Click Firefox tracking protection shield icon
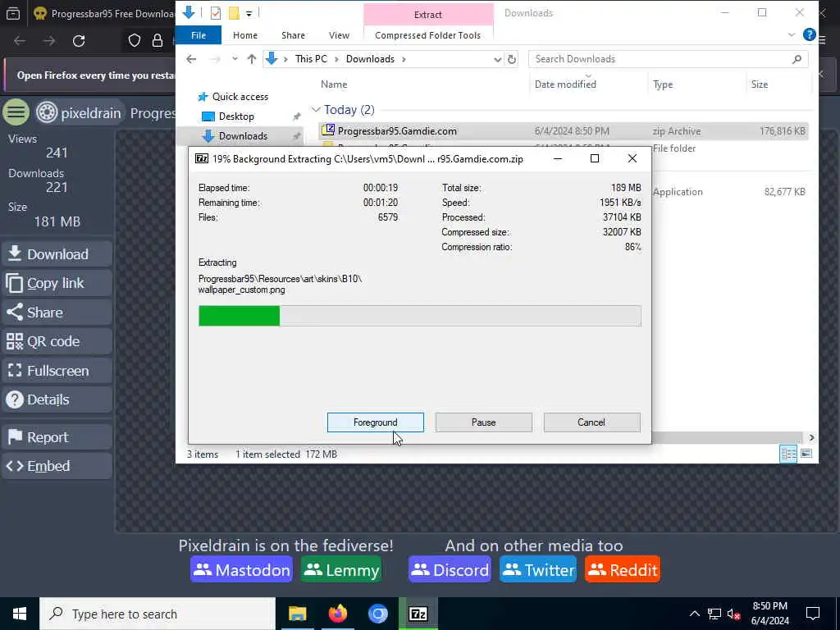Viewport: 840px width, 630px height. tap(134, 41)
